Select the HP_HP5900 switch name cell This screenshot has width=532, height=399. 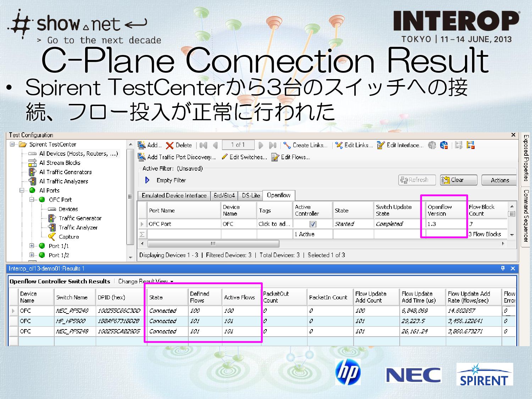point(75,321)
